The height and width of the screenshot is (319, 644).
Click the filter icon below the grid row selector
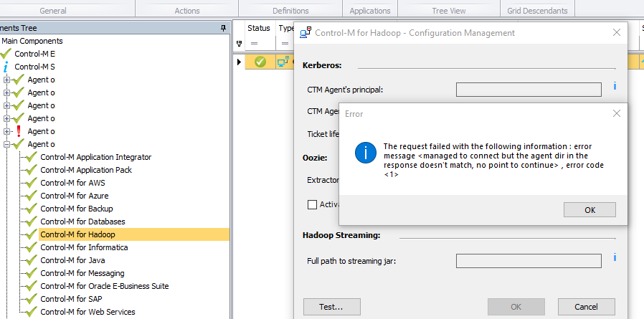pyautogui.click(x=240, y=44)
